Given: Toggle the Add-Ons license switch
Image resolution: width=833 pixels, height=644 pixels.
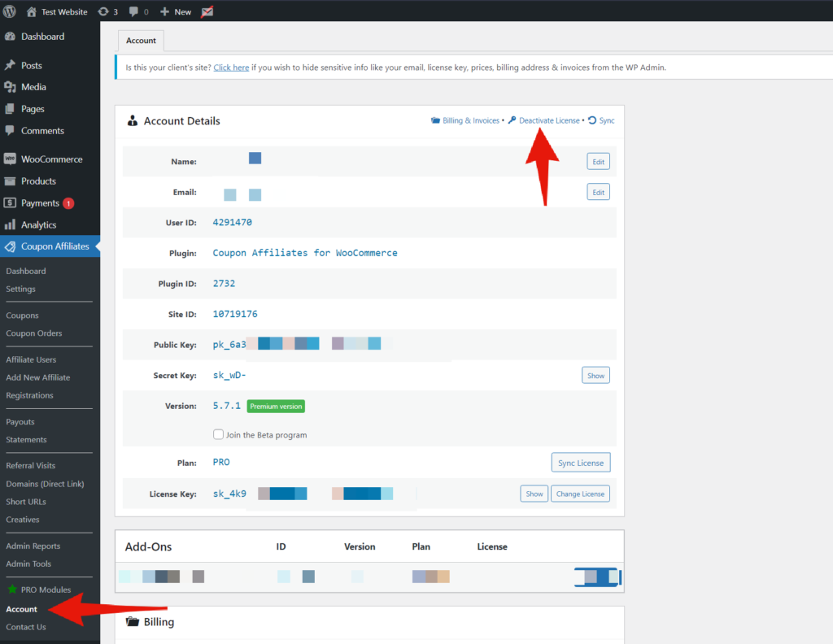Looking at the screenshot, I should 598,577.
